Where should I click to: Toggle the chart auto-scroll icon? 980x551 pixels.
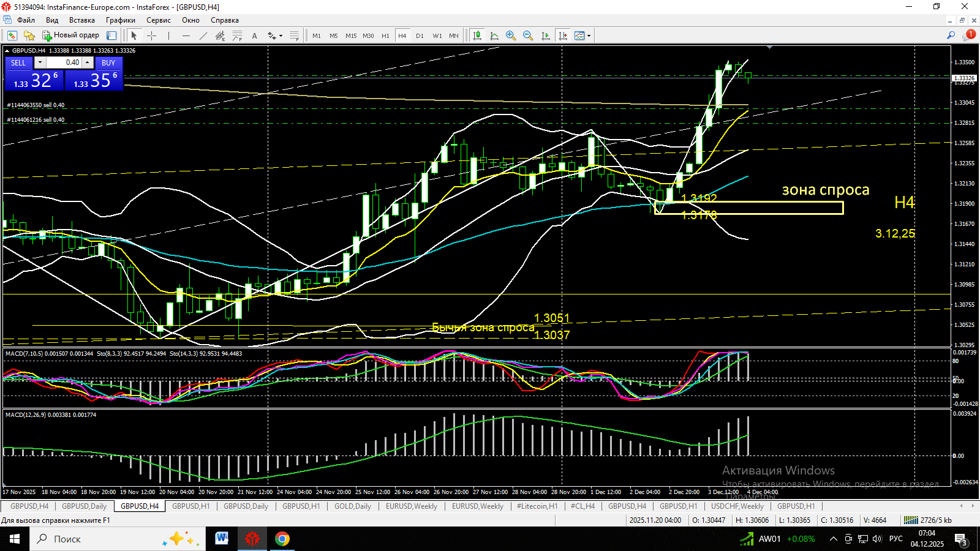[x=545, y=36]
